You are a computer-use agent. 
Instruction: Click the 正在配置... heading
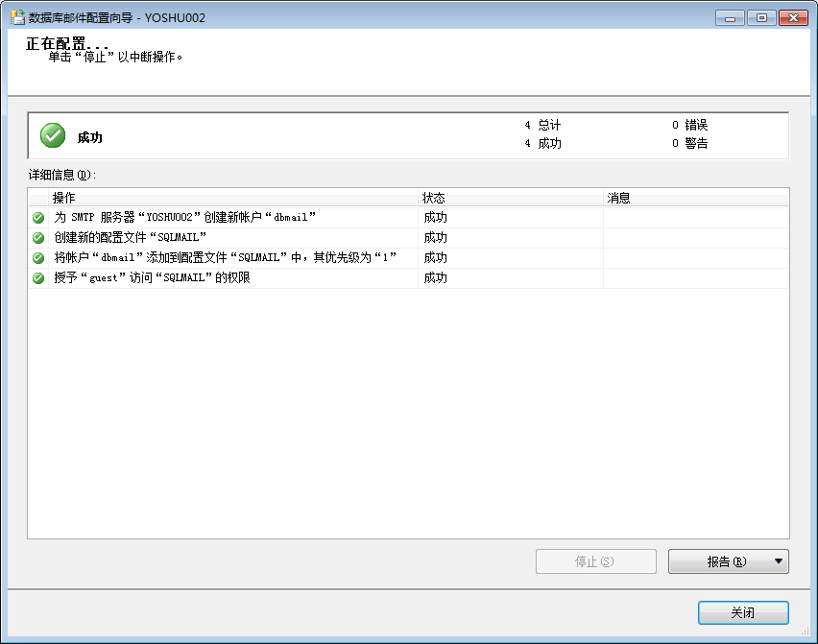pyautogui.click(x=67, y=43)
